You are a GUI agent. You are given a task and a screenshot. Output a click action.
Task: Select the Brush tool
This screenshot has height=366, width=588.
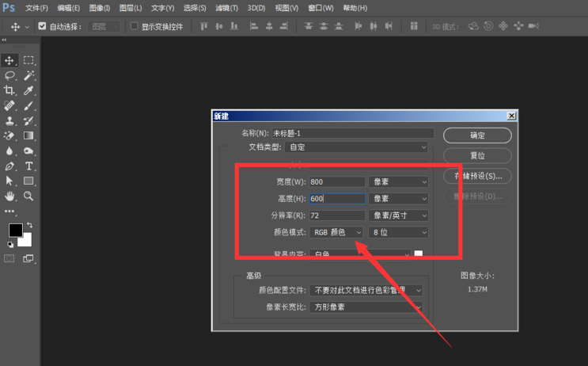(28, 105)
